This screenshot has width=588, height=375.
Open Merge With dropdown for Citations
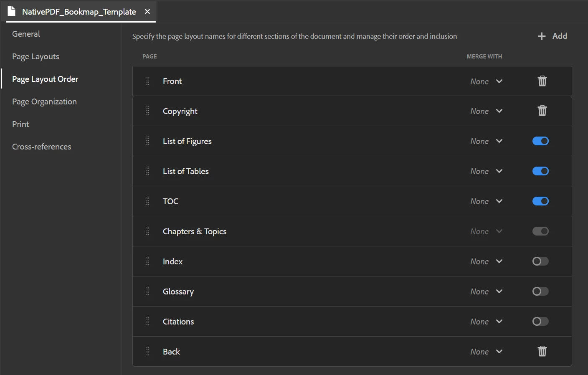[x=487, y=322]
